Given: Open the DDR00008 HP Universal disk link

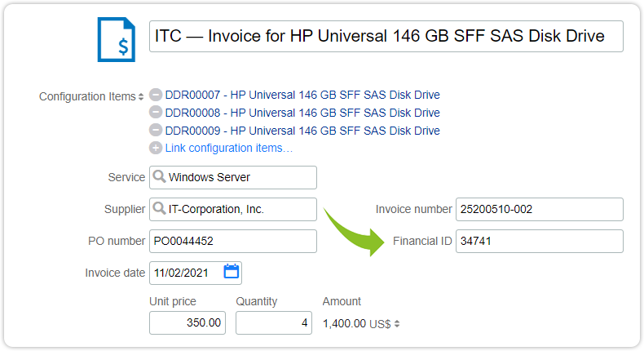Looking at the screenshot, I should (302, 113).
